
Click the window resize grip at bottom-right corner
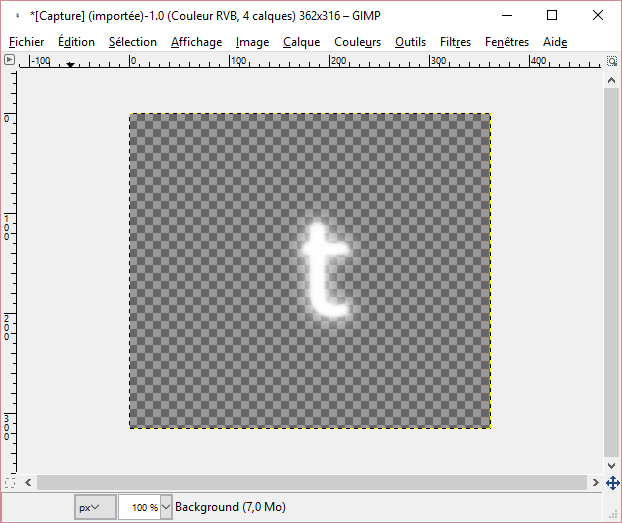[x=613, y=514]
